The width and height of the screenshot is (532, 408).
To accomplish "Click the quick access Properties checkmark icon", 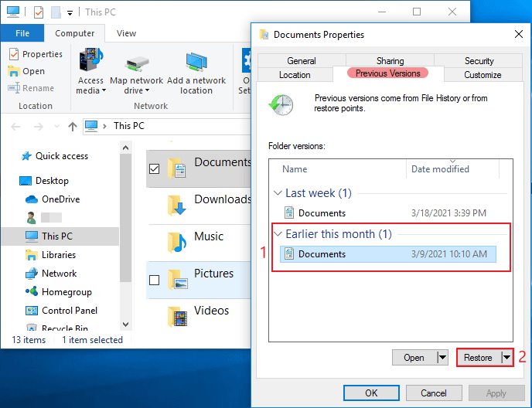I will [39, 12].
